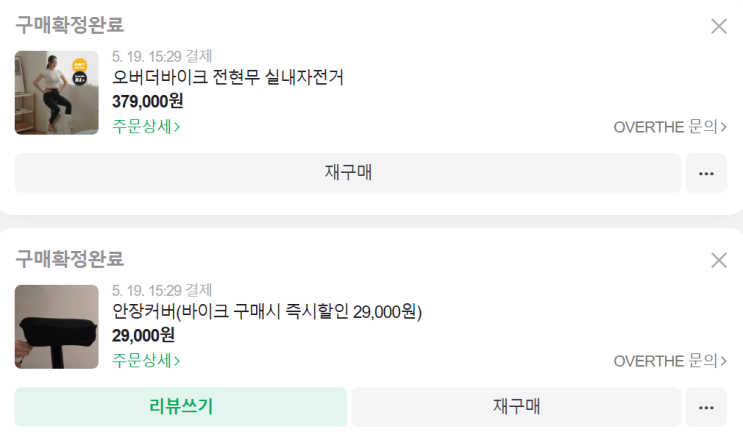Open the indoor bike product thumbnail
Viewport: 743px width, 435px height.
click(x=57, y=93)
